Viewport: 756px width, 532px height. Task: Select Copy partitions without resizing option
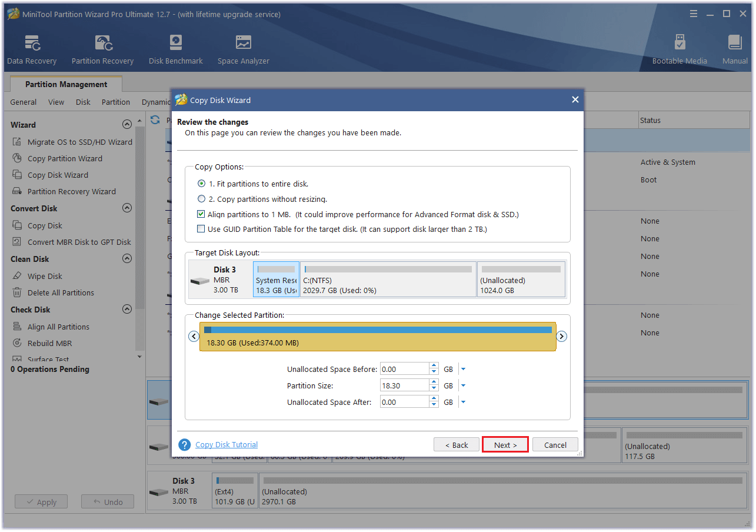click(x=202, y=199)
